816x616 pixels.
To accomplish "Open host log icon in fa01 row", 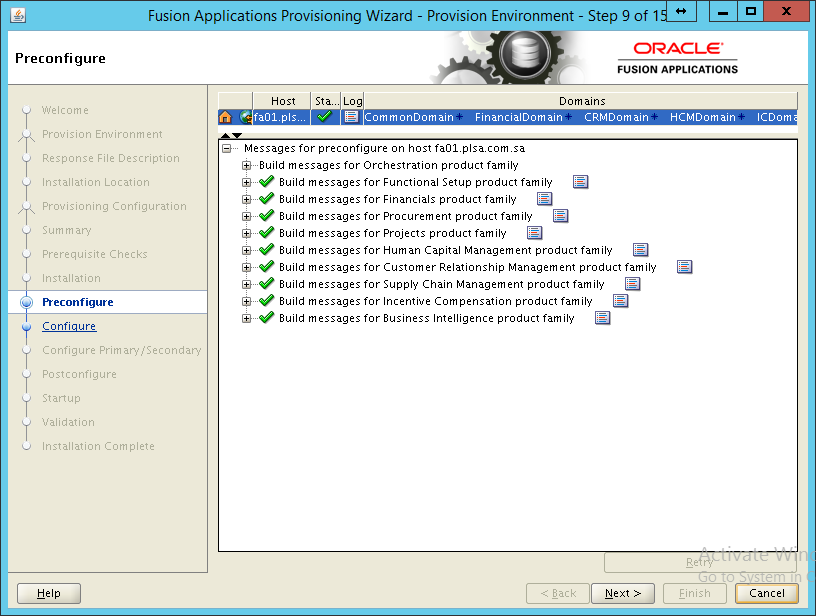I will [352, 117].
